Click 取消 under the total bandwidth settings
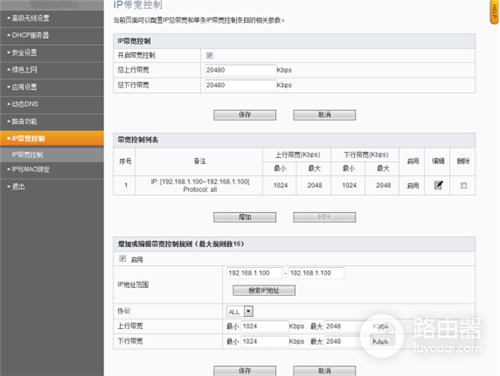The height and width of the screenshot is (376, 500). click(x=324, y=115)
